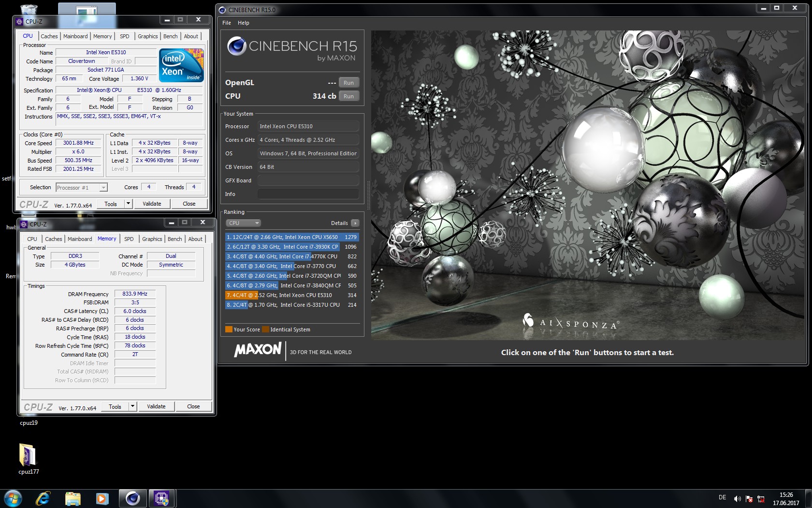Switch to Cinebench taskbar button
This screenshot has width=812, height=508.
(x=132, y=498)
